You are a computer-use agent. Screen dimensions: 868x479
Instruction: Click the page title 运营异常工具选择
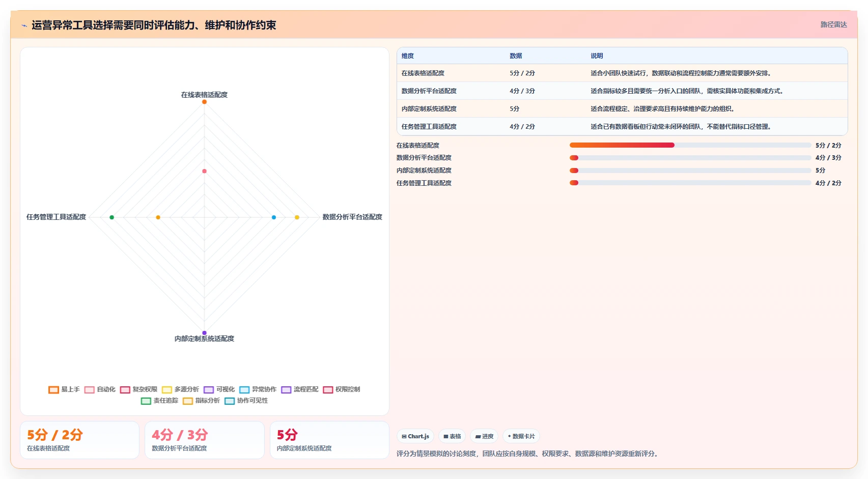[x=154, y=25]
